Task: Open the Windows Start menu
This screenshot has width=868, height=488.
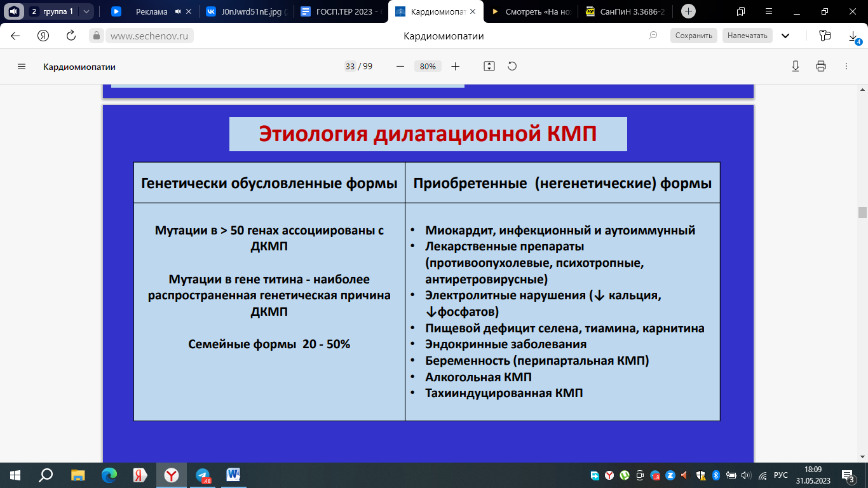Action: point(15,475)
